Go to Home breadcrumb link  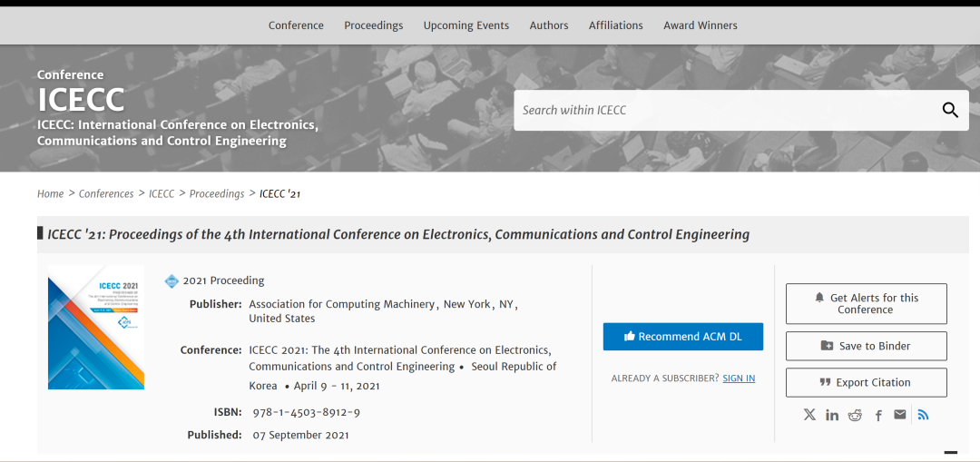pos(51,193)
